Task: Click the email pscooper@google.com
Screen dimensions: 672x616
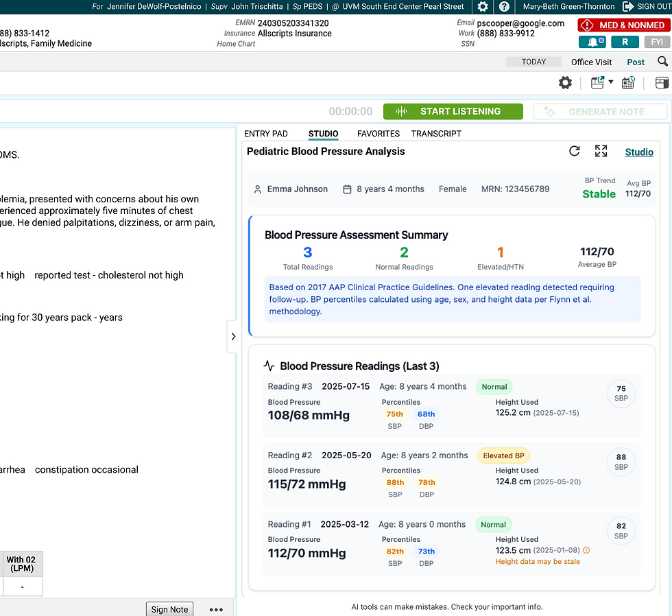Action: (x=520, y=23)
